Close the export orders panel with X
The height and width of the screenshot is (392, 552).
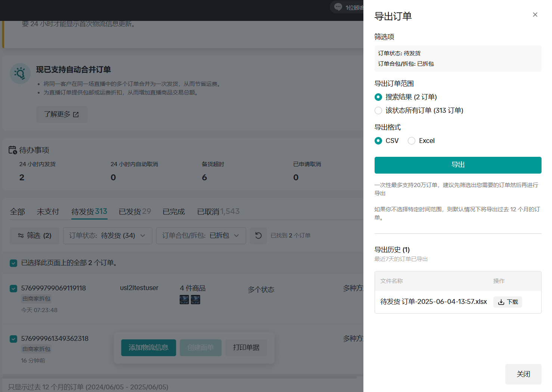tap(535, 15)
